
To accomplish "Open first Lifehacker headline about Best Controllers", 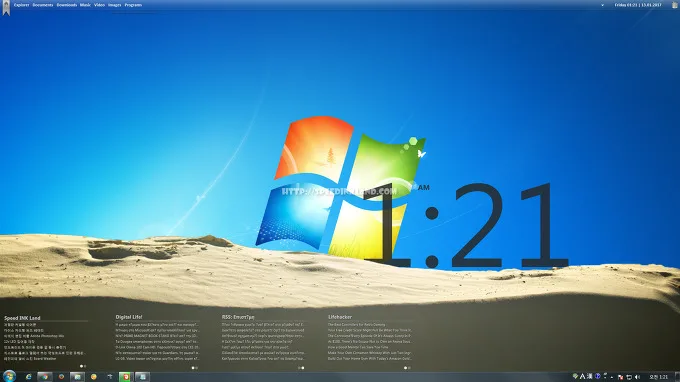I will (356, 324).
